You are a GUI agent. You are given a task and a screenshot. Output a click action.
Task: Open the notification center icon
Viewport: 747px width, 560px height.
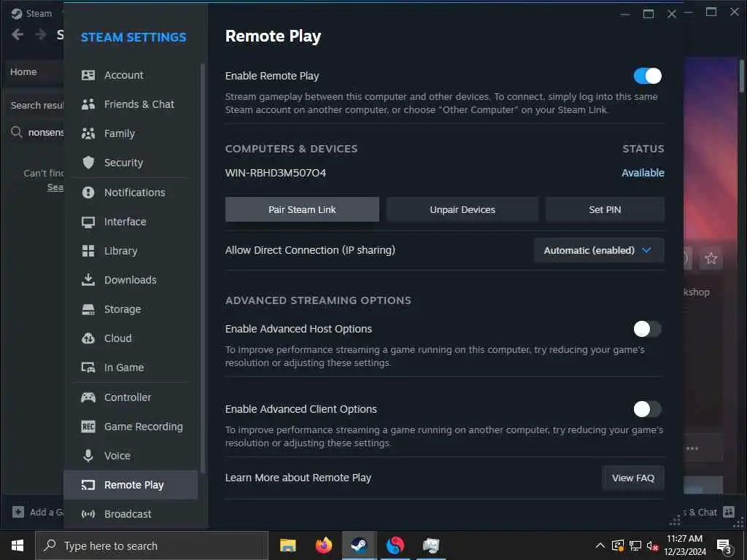point(724,546)
